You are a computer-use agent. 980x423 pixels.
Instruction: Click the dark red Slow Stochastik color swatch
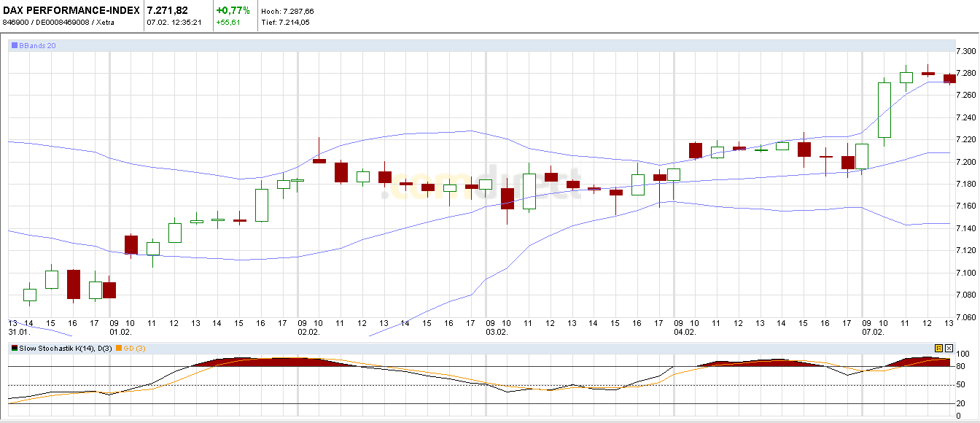[14, 348]
